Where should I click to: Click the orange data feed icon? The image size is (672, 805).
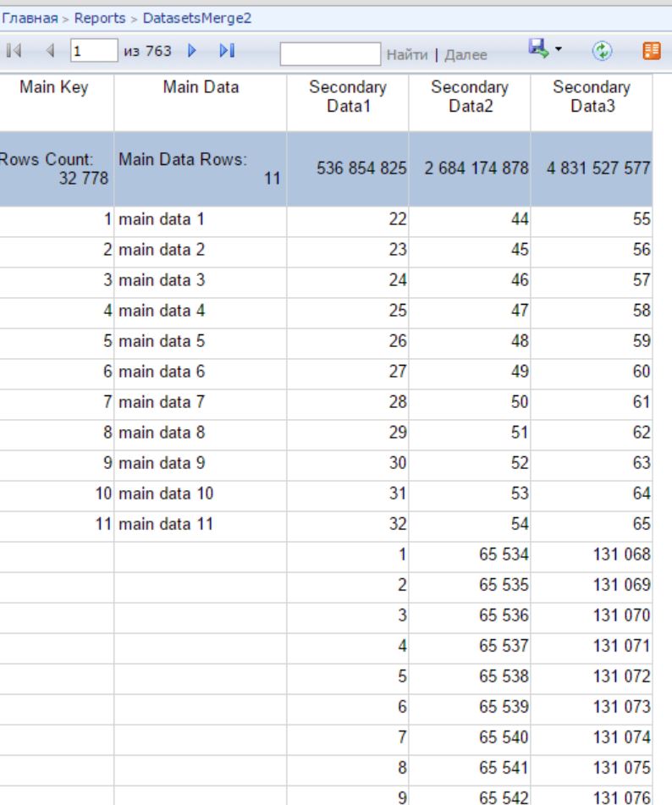click(x=652, y=51)
